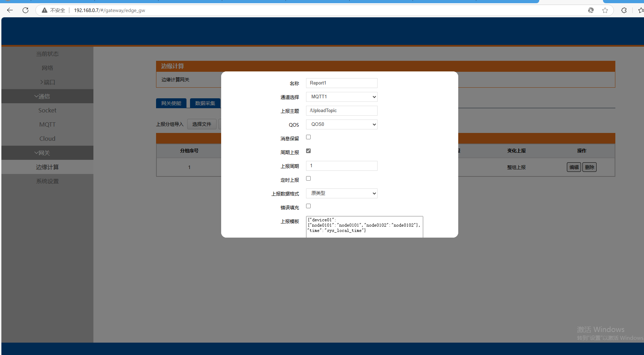Uncheck the 周期上报 checkbox

tap(309, 151)
